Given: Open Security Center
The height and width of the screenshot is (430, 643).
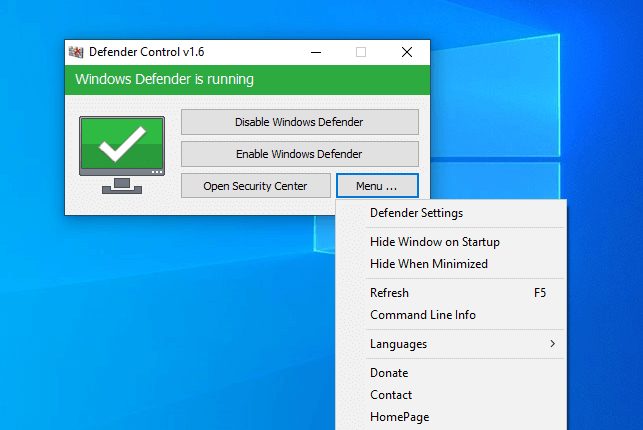Looking at the screenshot, I should 255,186.
